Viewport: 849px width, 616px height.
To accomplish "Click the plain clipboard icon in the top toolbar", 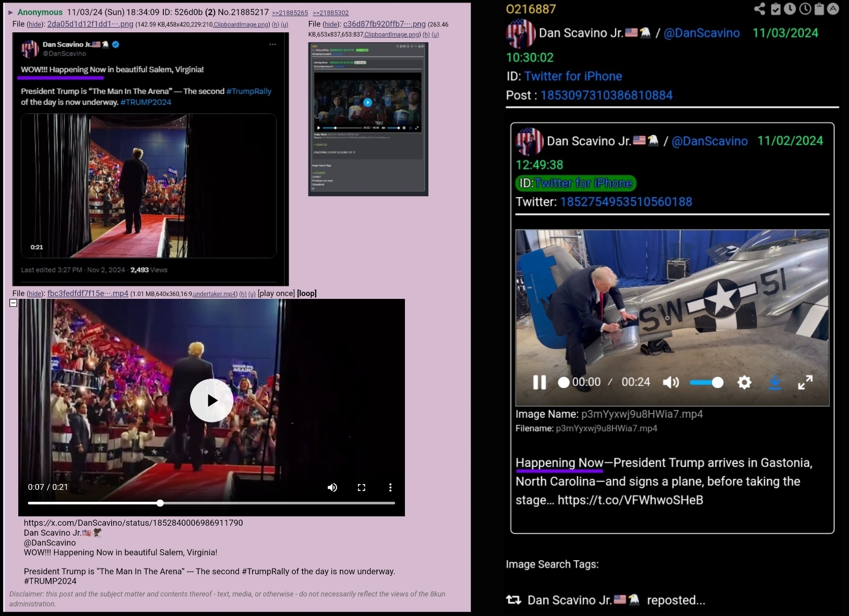I will point(819,9).
